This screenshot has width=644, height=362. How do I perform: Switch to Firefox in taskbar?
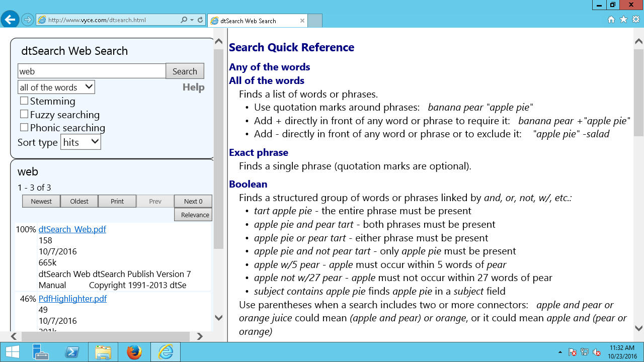pyautogui.click(x=134, y=352)
